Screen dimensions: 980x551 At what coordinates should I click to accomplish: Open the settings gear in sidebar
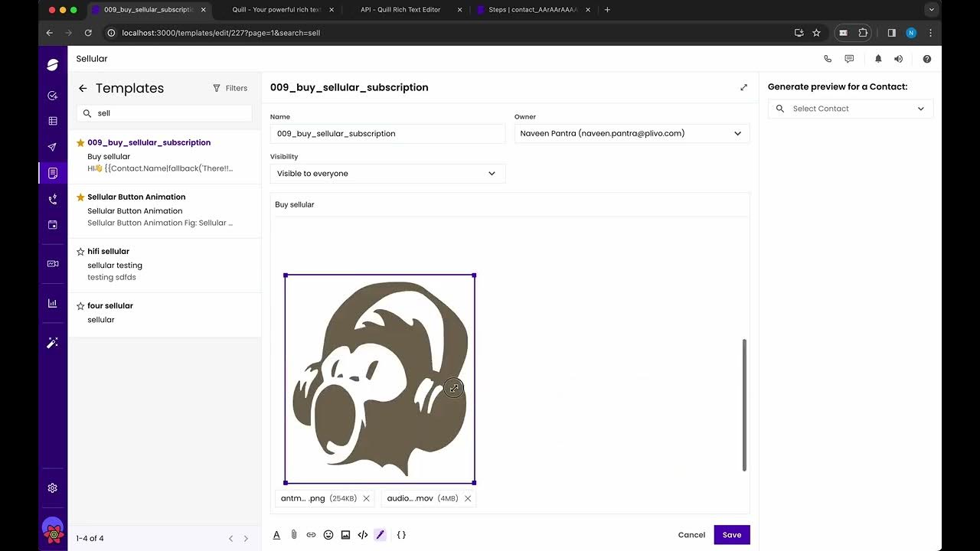pos(53,488)
